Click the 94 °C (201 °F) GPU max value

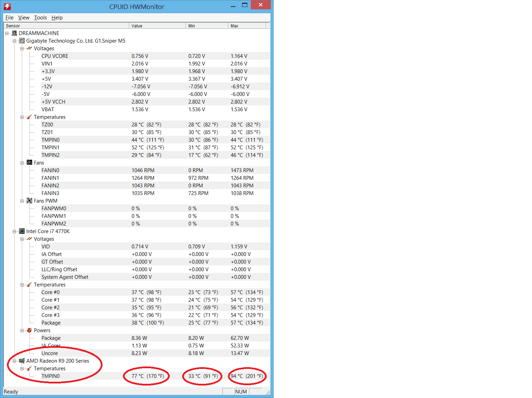[247, 376]
